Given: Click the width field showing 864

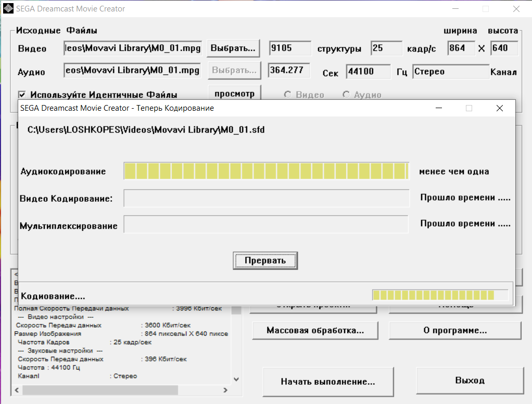Looking at the screenshot, I should click(x=461, y=48).
